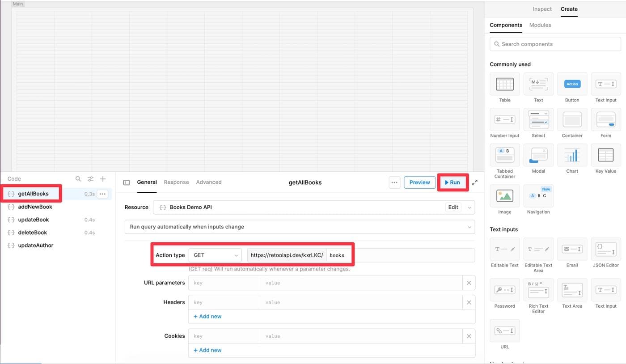Focus the Search components field

coord(555,44)
